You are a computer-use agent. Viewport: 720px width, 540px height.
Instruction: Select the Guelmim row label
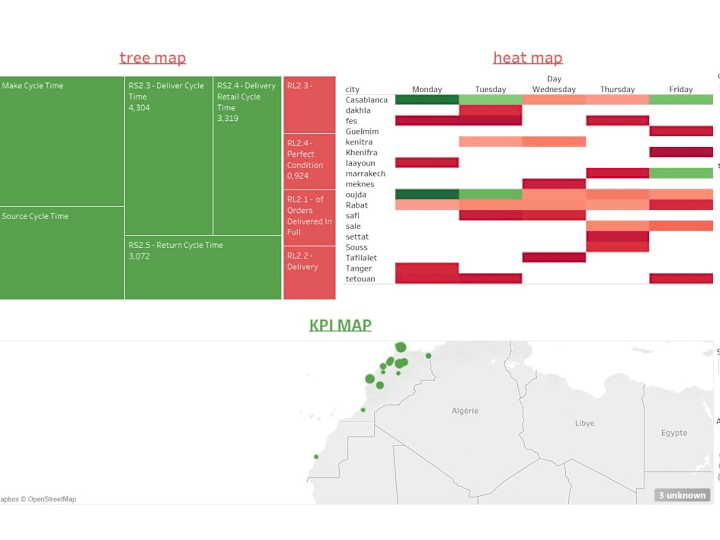point(362,131)
